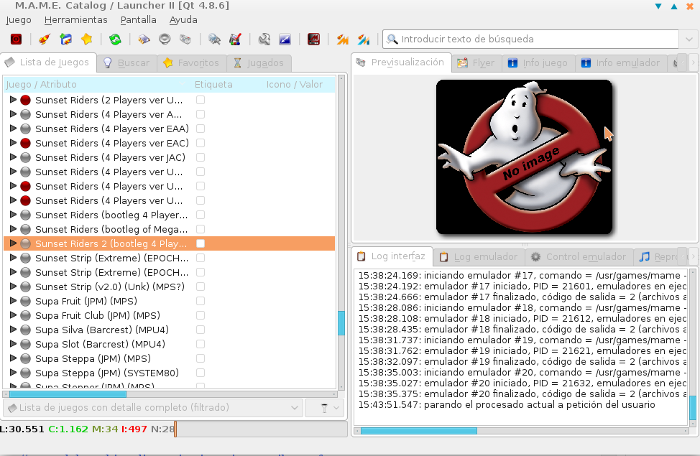Tick checkbox for Supa Slot (Barcrest) (MPU4)

click(200, 344)
